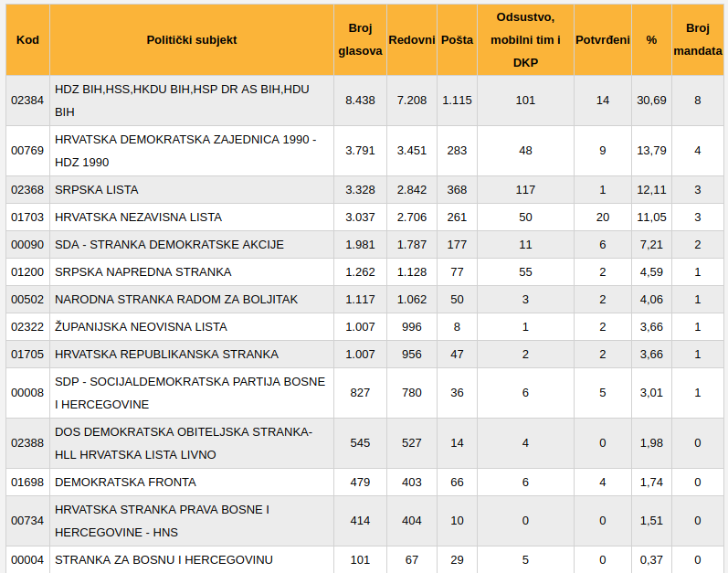Click vote count 1.117
This screenshot has width=728, height=573.
(x=360, y=299)
